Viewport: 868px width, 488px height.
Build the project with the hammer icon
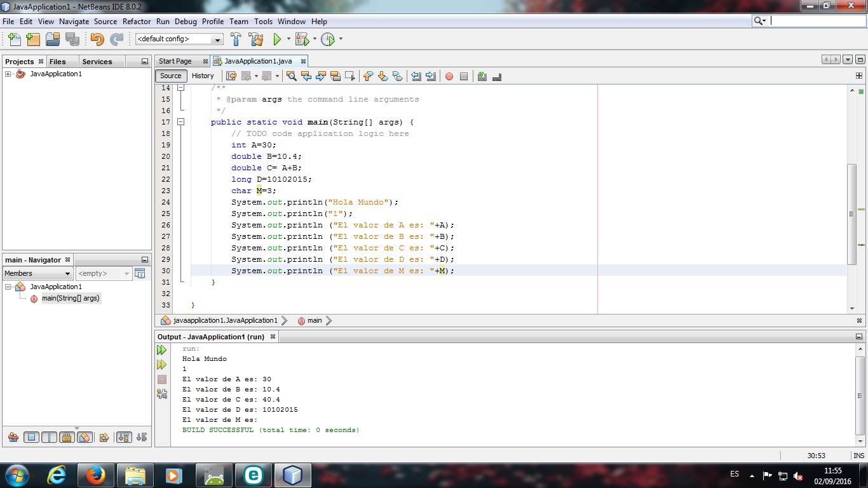click(236, 39)
